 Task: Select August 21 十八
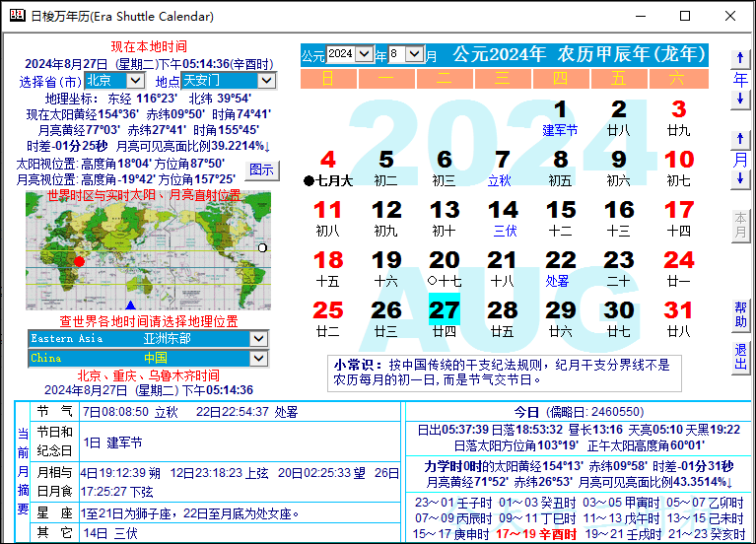point(502,269)
